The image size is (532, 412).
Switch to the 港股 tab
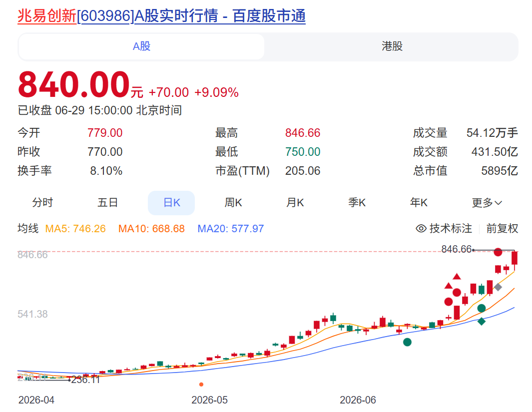pos(392,46)
